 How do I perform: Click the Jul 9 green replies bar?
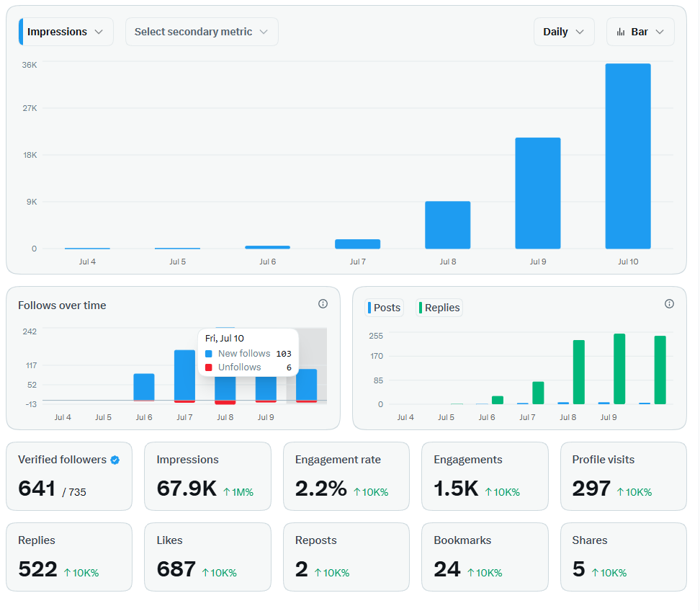tap(619, 369)
